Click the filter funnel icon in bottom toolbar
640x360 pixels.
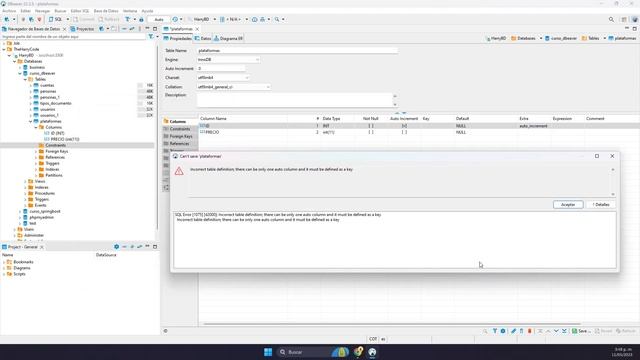[x=495, y=331]
